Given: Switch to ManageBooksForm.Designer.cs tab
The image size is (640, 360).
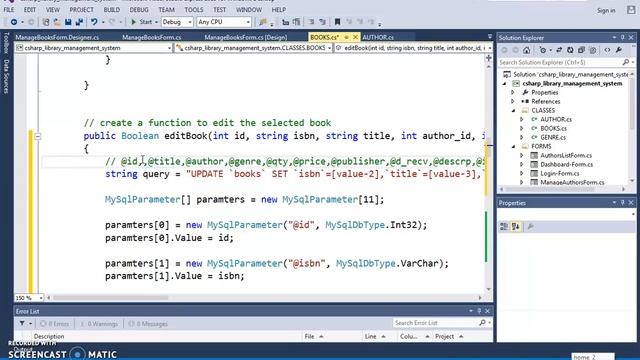Looking at the screenshot, I should coord(57,37).
